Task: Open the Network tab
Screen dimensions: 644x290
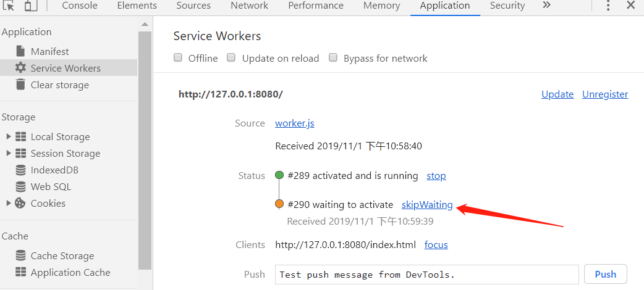Action: point(249,6)
